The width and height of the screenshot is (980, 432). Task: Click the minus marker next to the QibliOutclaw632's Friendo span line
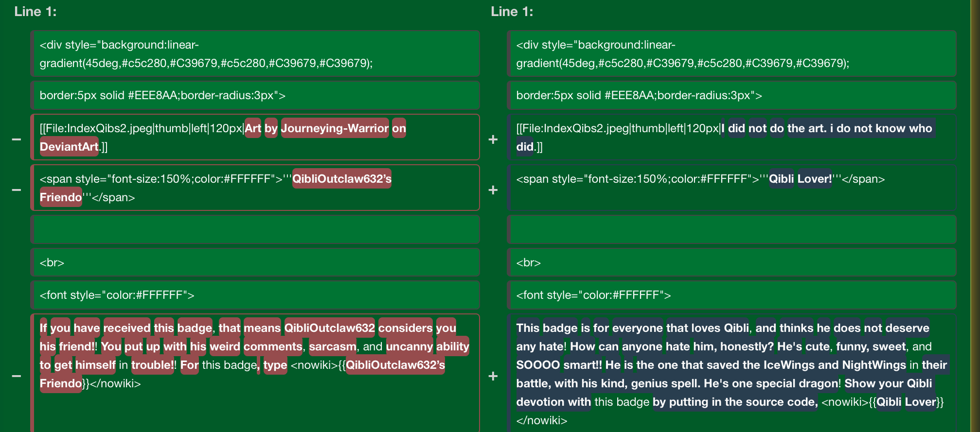[x=17, y=190]
